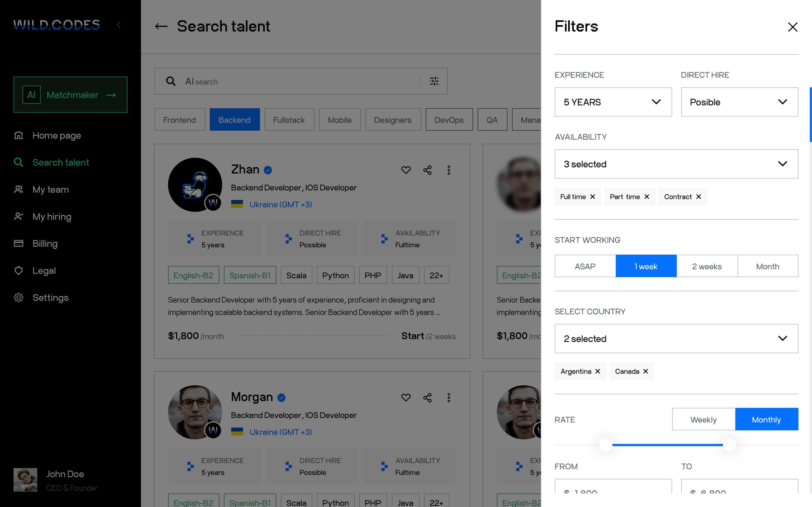
Task: Switch rate to Weekly
Action: click(703, 420)
